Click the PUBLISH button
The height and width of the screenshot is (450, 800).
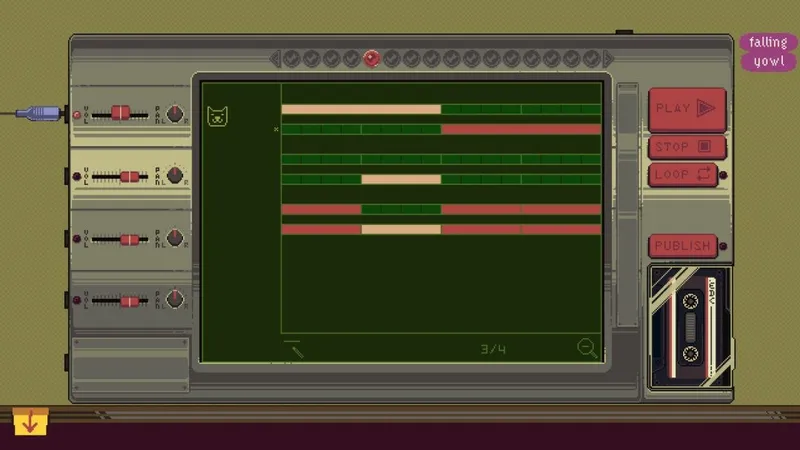[683, 246]
